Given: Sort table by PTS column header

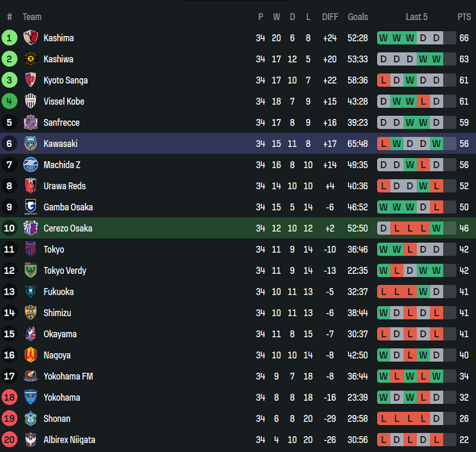Looking at the screenshot, I should [464, 17].
